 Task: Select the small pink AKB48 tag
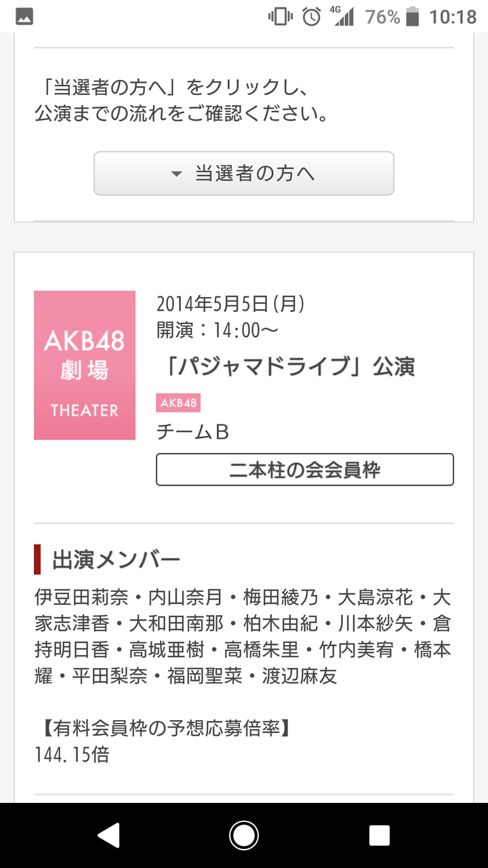[178, 403]
